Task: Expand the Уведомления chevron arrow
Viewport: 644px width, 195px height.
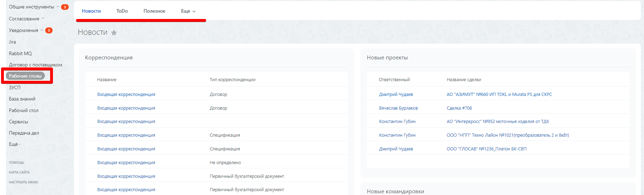Action: pos(42,30)
